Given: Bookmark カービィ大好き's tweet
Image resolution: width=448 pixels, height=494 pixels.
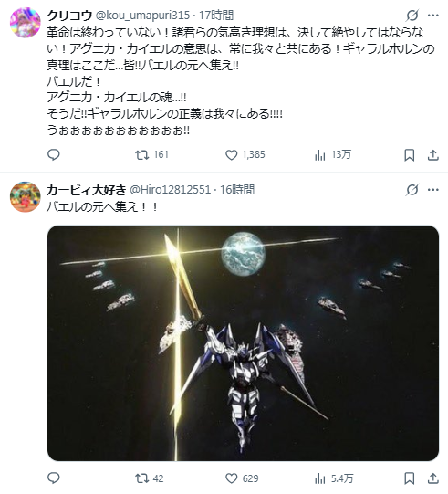Looking at the screenshot, I should [410, 478].
